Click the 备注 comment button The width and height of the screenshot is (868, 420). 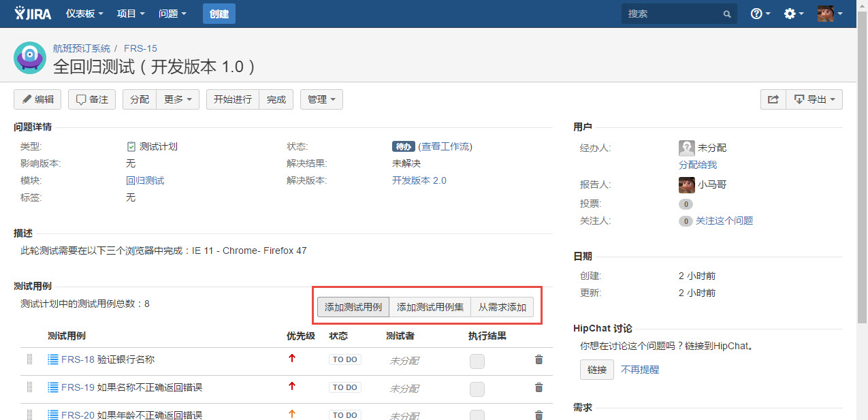(x=92, y=99)
